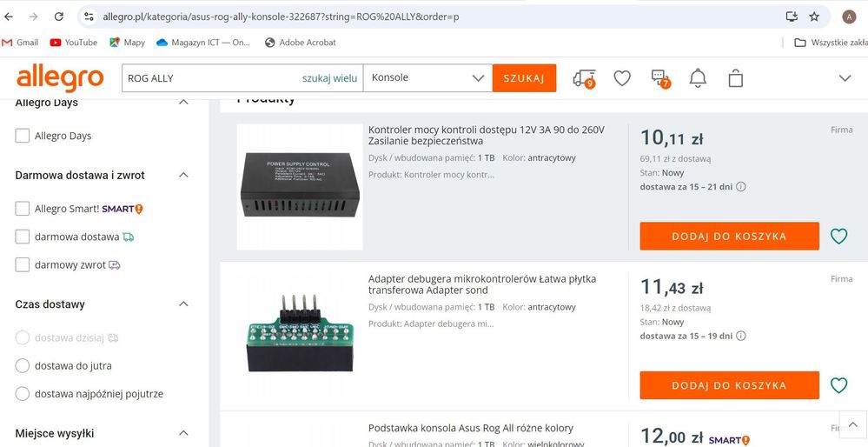Show delivery info for 15 – 19 dni
Viewport: 868px width, 447px height.
(740, 336)
